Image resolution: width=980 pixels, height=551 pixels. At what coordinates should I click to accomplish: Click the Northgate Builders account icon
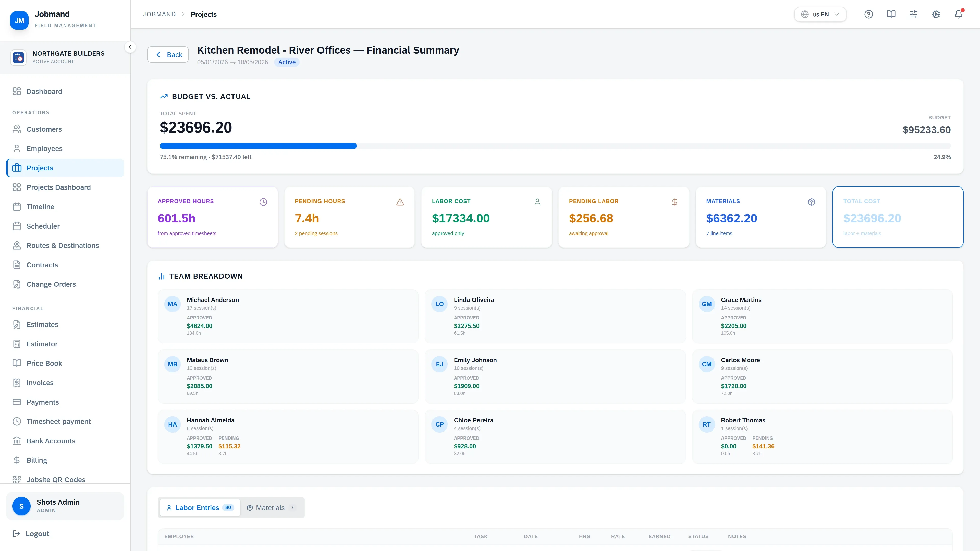[x=18, y=57]
